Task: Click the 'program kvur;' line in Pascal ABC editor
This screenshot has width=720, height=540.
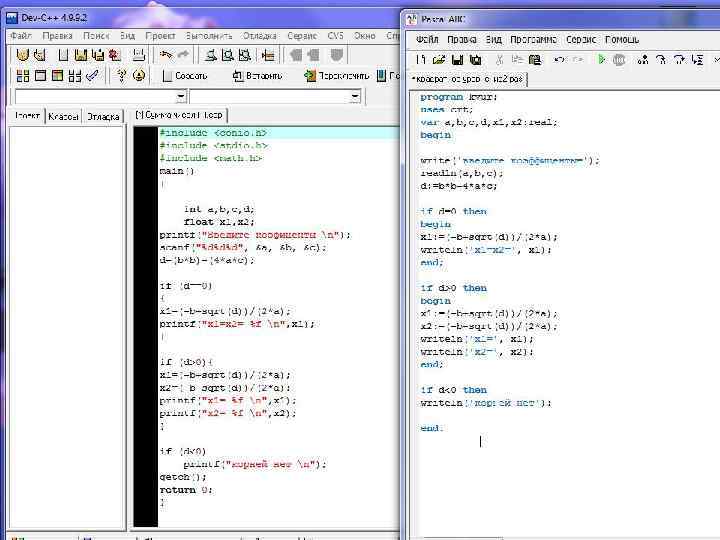Action: coord(458,97)
